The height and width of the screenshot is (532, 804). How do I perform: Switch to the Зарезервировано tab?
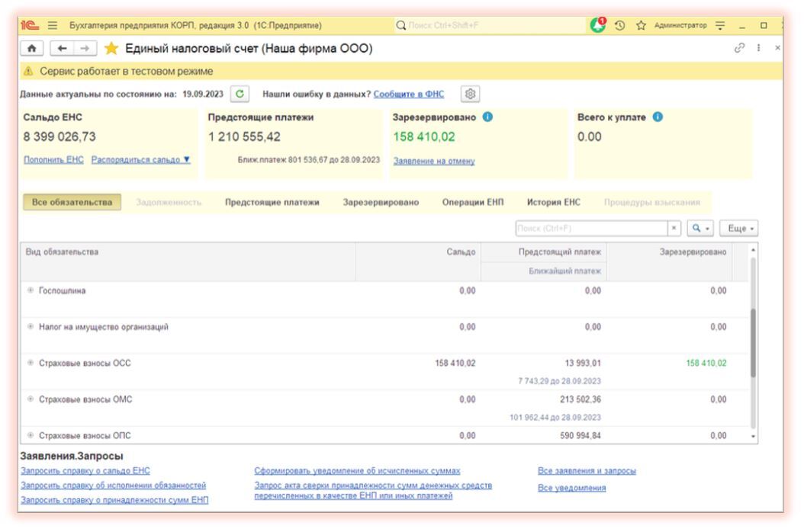pos(381,203)
